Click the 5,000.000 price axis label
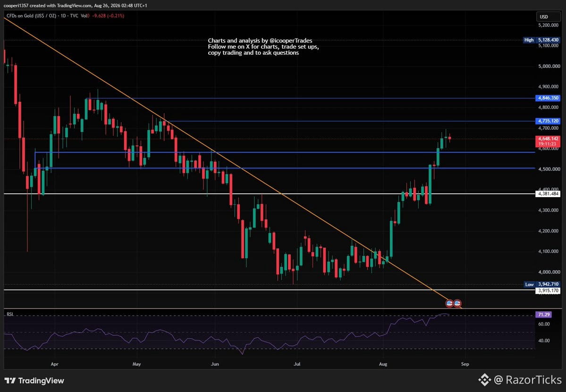Image resolution: width=566 pixels, height=392 pixels. [549, 67]
